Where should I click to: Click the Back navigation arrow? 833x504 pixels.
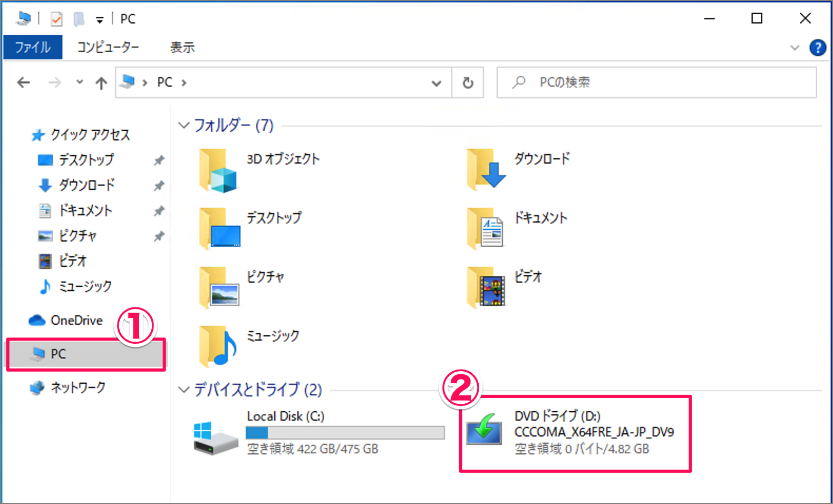pos(23,83)
